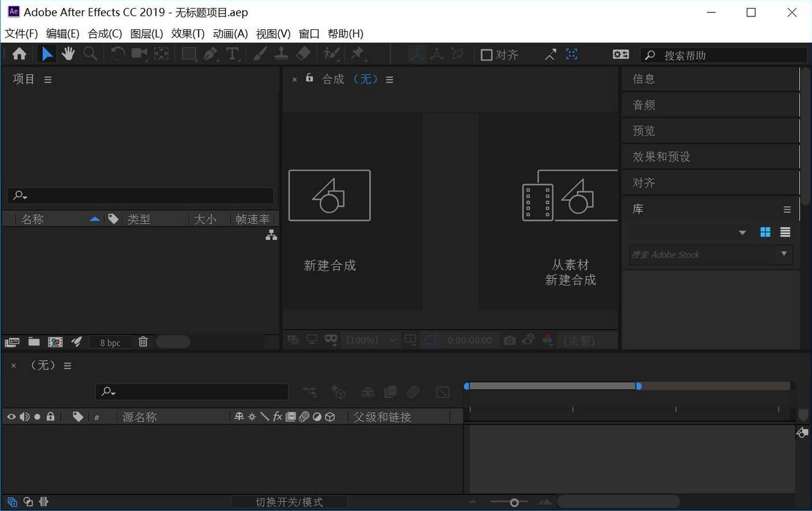Select the Eraser tool
Screen dimensions: 812x511
tap(303, 54)
